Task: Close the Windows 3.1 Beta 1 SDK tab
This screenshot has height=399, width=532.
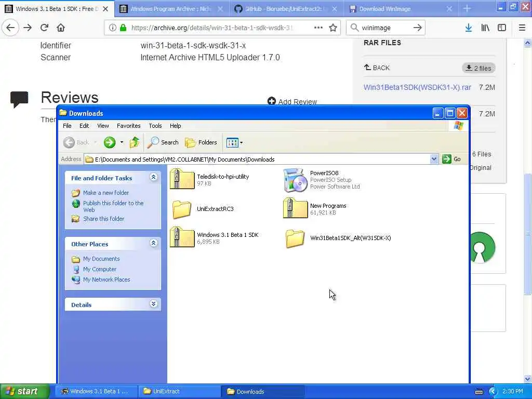Action: (x=105, y=9)
